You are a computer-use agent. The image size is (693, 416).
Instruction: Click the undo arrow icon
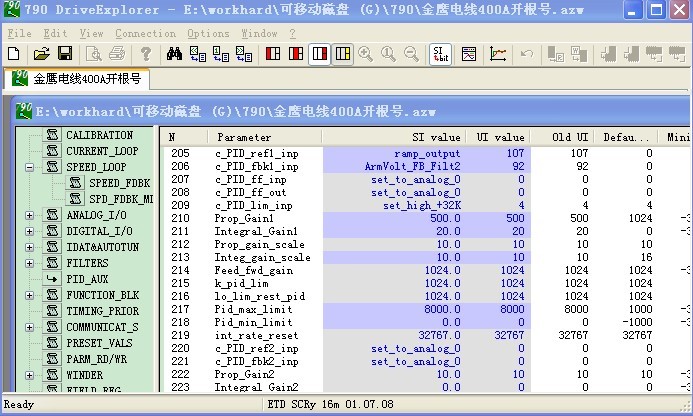click(526, 54)
